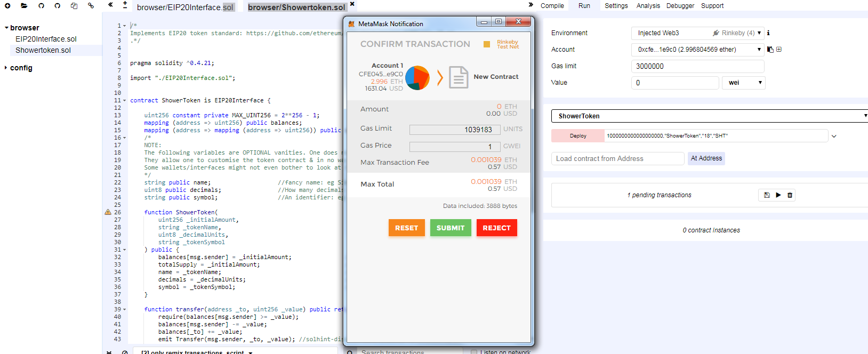
Task: Close the Showertoken.sol tab with X
Action: point(352,4)
